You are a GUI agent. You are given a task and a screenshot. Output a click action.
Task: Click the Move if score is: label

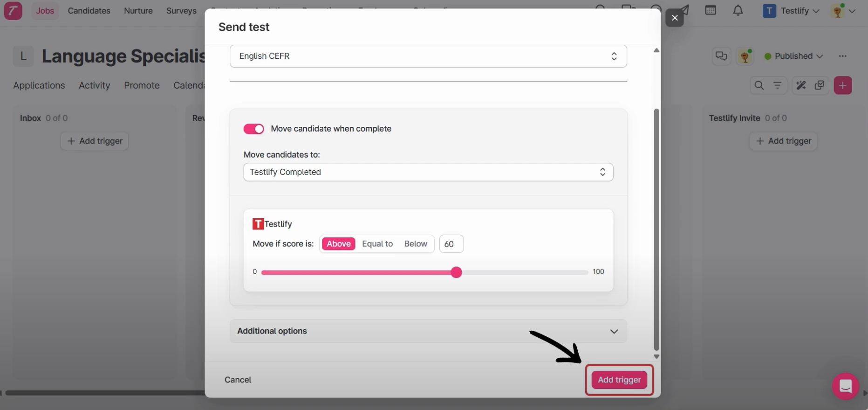(283, 243)
